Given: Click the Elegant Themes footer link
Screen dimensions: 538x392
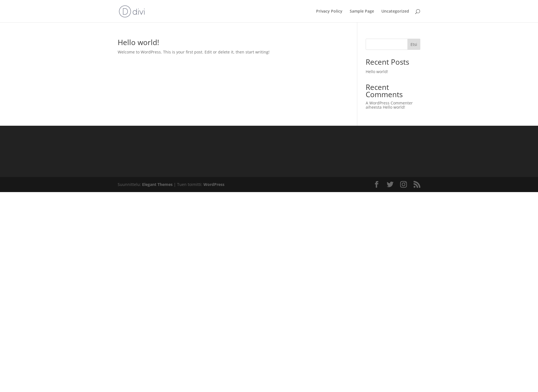Looking at the screenshot, I should (157, 184).
